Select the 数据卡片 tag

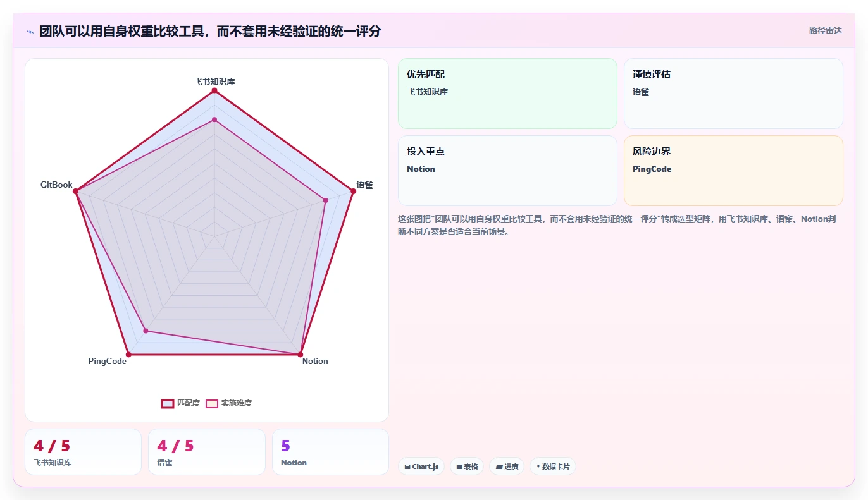tap(553, 466)
